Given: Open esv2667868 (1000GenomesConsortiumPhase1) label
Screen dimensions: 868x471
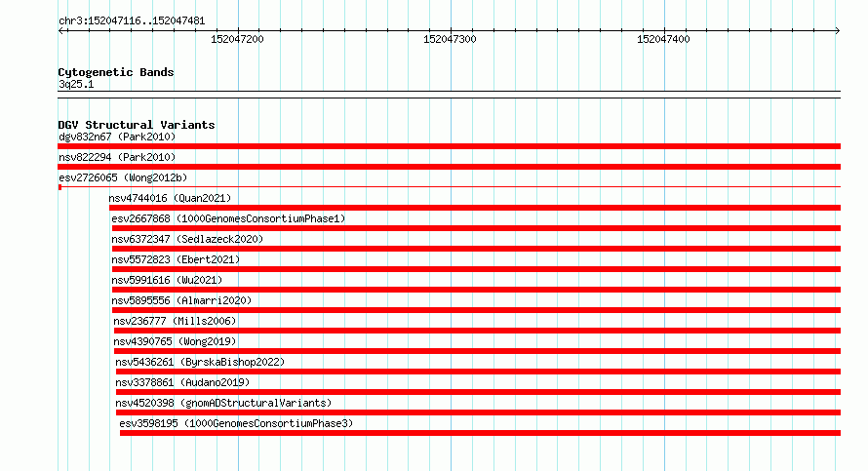Looking at the screenshot, I should (x=228, y=218).
